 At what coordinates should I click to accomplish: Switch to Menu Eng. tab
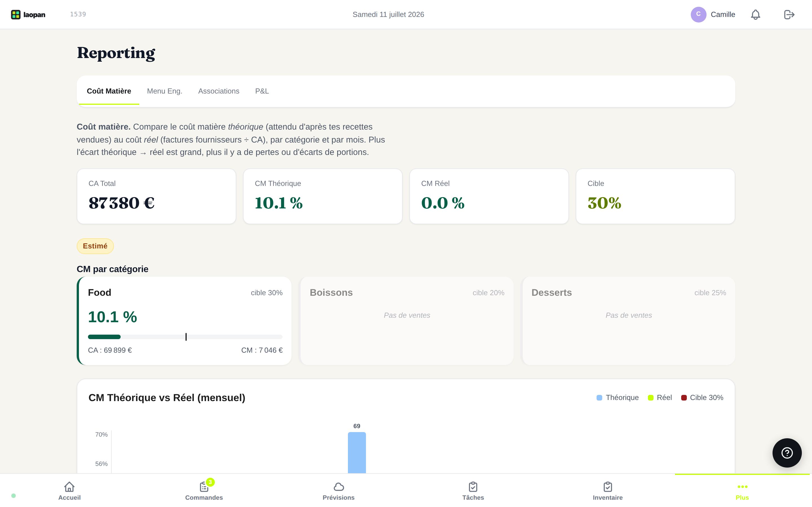click(164, 91)
